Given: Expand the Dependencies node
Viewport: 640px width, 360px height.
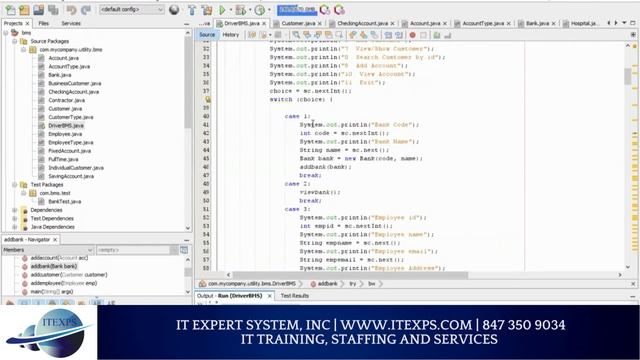Looking at the screenshot, I should [x=15, y=210].
